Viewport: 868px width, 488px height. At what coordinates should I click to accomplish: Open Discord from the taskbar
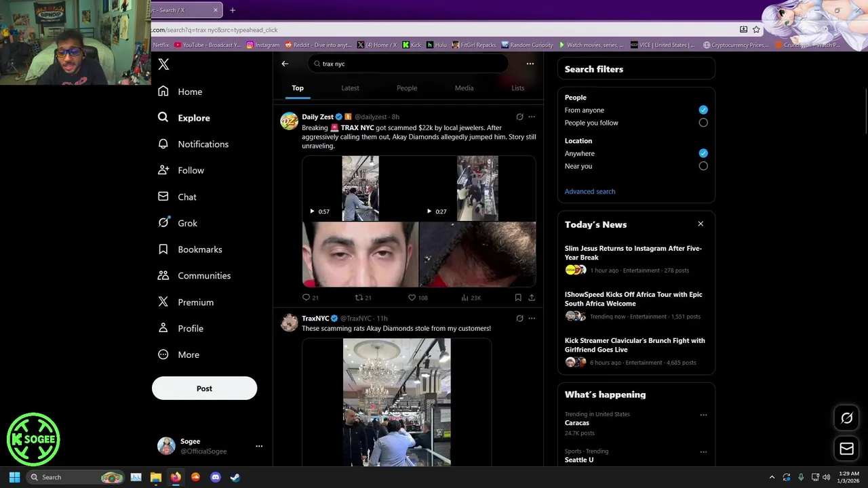(x=216, y=477)
